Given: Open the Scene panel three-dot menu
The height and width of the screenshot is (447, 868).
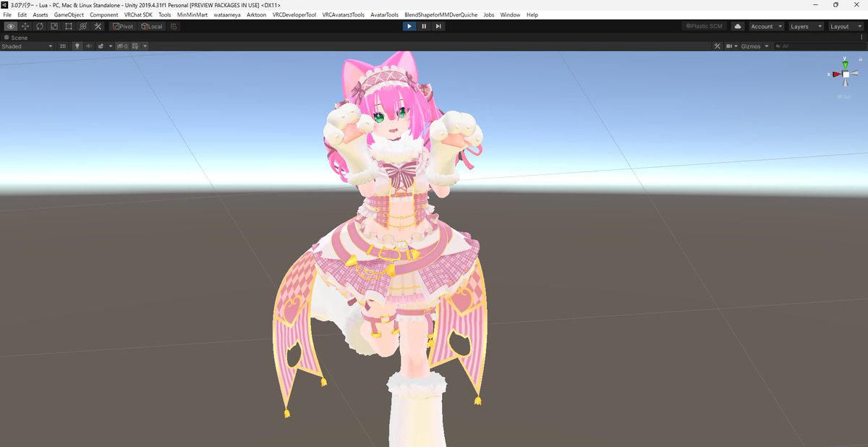Looking at the screenshot, I should click(x=862, y=37).
